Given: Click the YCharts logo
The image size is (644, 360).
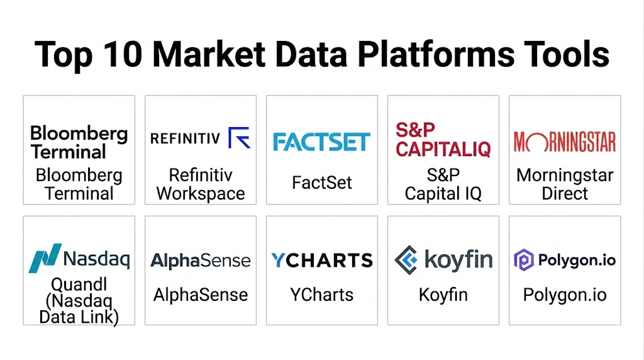Looking at the screenshot, I should pyautogui.click(x=321, y=260).
